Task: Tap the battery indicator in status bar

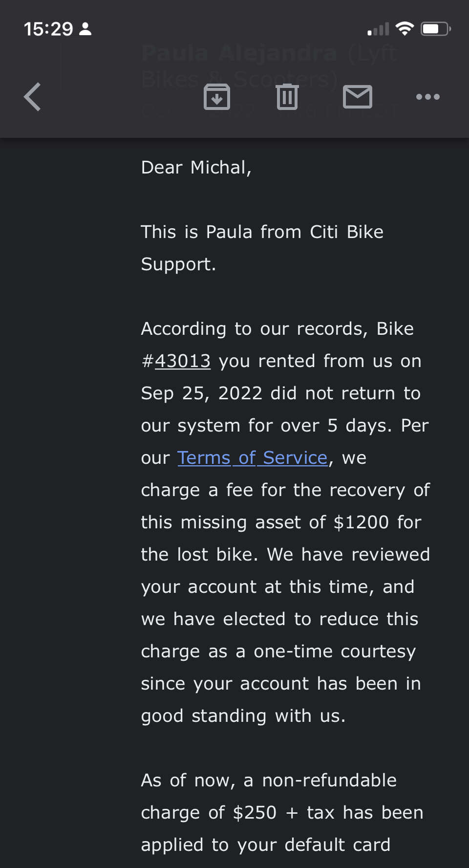Action: (436, 29)
